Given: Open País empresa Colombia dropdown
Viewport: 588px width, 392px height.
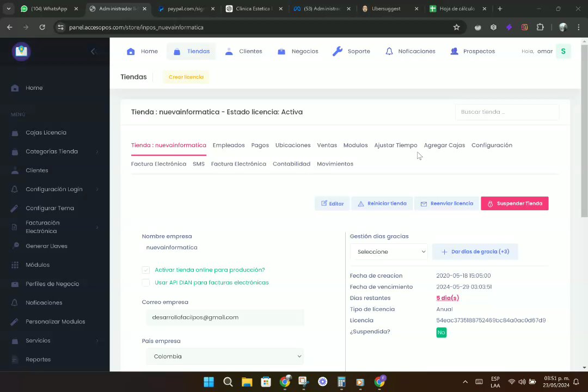Looking at the screenshot, I should click(x=225, y=357).
